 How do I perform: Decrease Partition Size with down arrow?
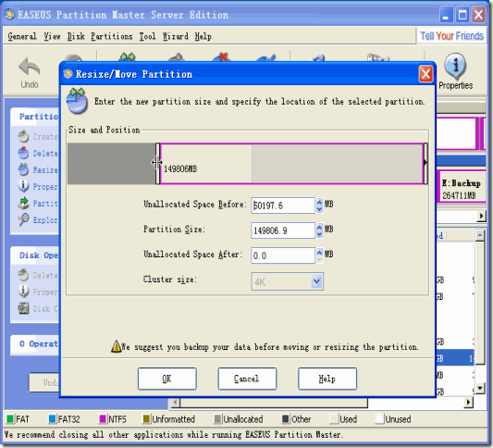pyautogui.click(x=319, y=234)
